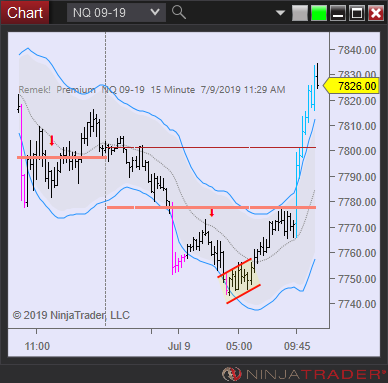Click the instrument search magnifier icon

click(x=179, y=13)
